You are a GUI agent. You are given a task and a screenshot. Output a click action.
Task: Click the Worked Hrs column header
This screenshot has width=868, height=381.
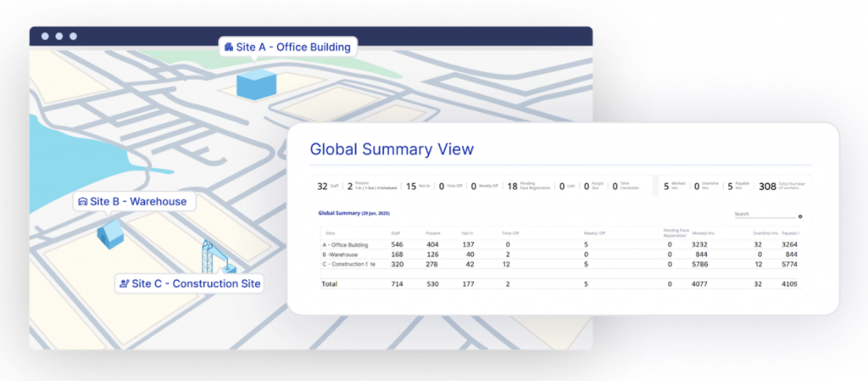coord(703,233)
